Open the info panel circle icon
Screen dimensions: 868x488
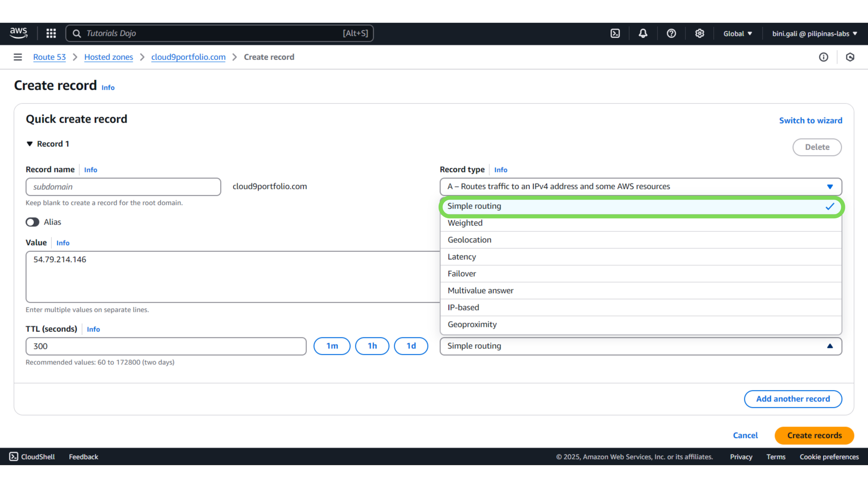[x=823, y=57]
